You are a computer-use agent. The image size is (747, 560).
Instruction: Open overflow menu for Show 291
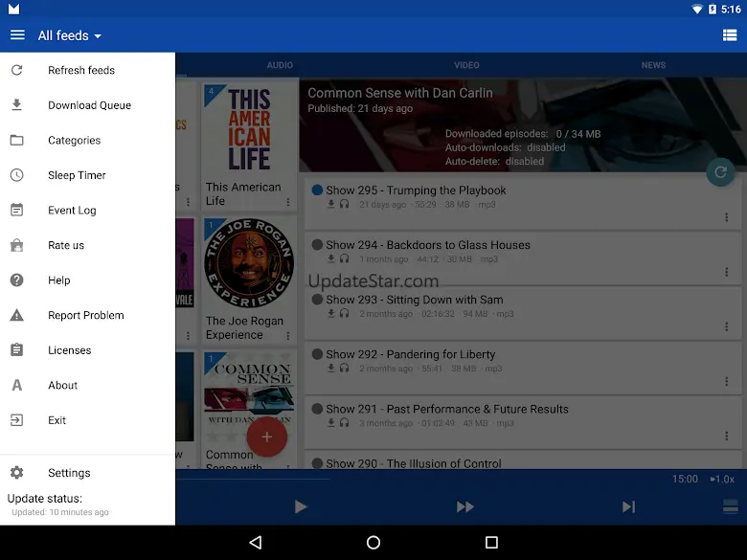726,436
